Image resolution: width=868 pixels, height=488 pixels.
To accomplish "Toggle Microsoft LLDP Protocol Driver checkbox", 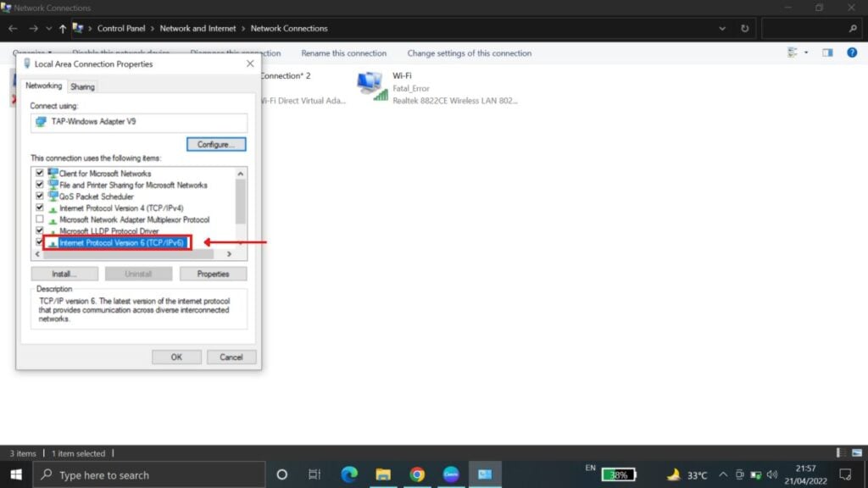I will [x=39, y=230].
